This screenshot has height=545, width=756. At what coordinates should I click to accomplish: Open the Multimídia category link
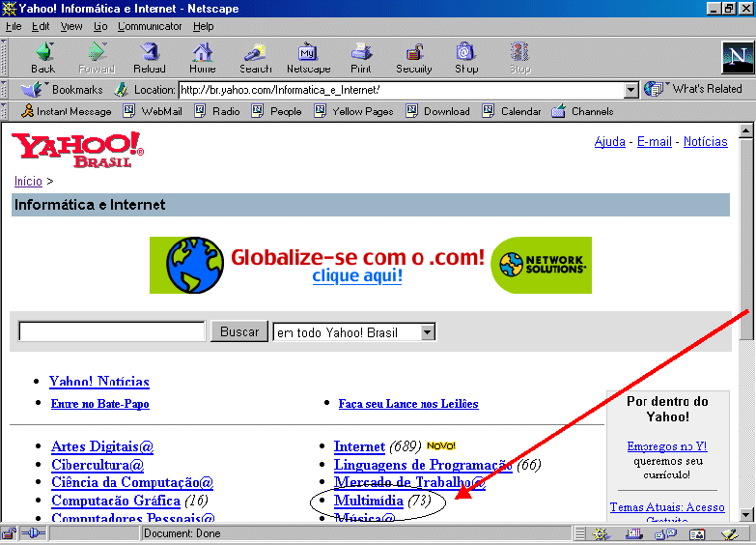pos(369,501)
